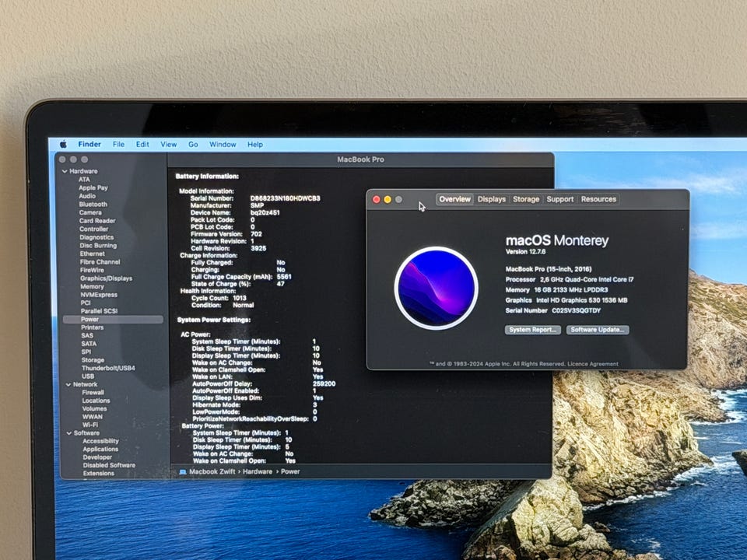Open the Go menu
The width and height of the screenshot is (747, 560).
[x=193, y=145]
